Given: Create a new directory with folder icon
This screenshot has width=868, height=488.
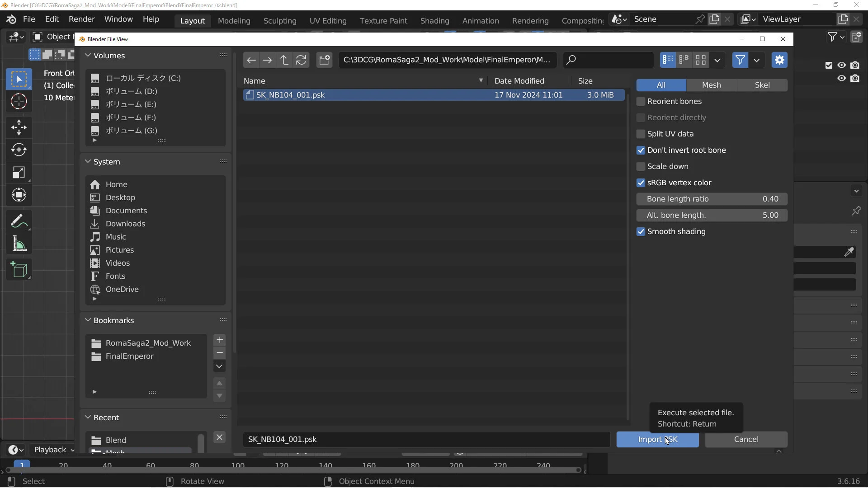Looking at the screenshot, I should [x=324, y=60].
